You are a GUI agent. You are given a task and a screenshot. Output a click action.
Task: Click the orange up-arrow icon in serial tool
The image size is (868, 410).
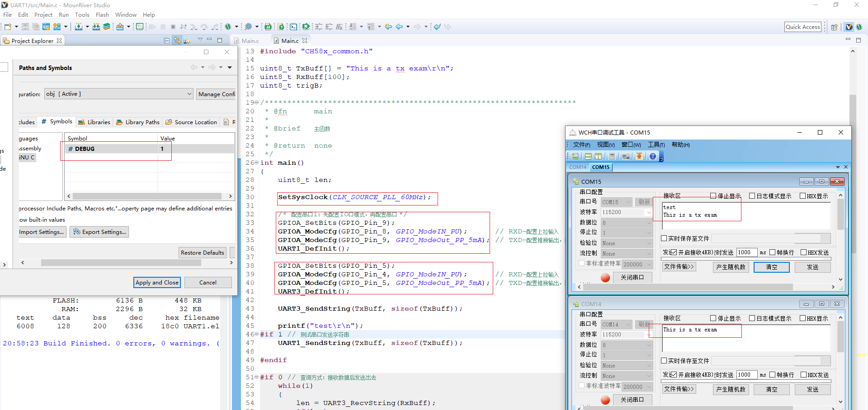[639, 156]
